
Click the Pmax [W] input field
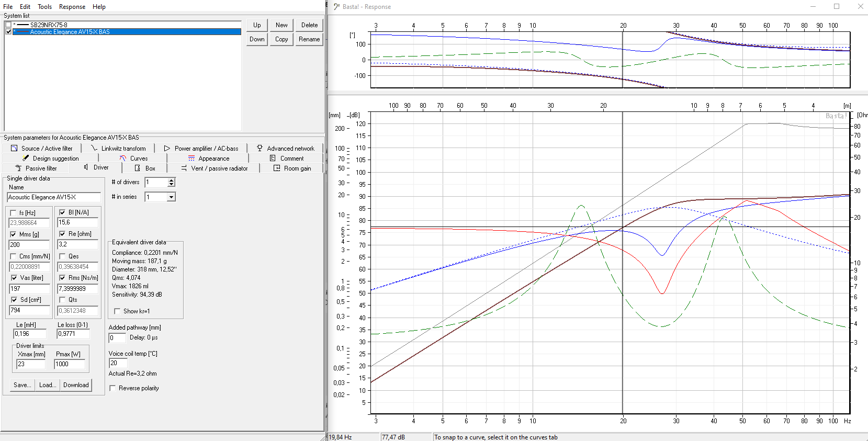click(x=70, y=364)
